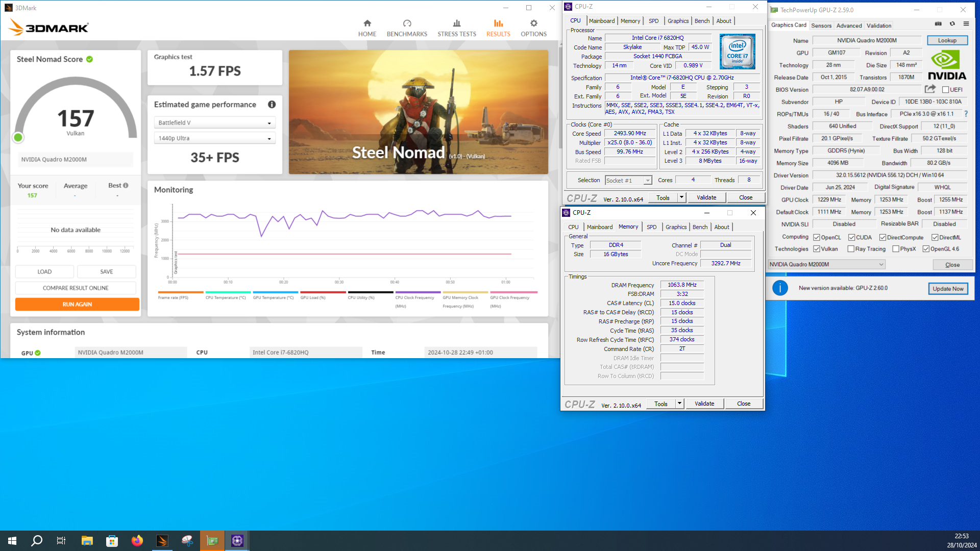Click the Close button at the bottom of GPU-Z
This screenshot has height=551, width=980.
952,265
